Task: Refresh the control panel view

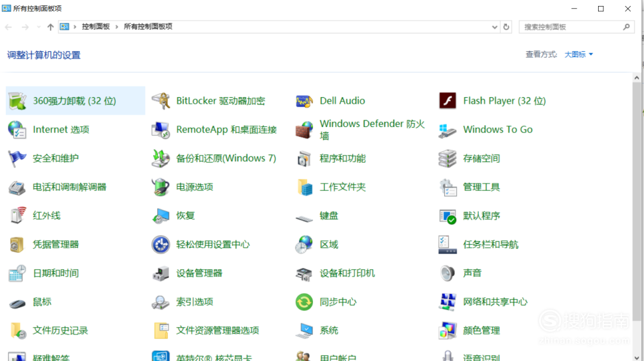Action: (506, 27)
